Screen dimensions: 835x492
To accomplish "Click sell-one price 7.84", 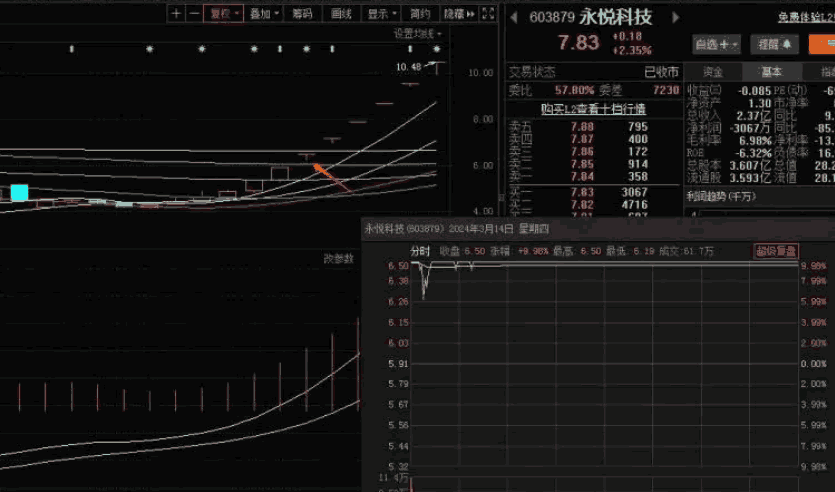I will (582, 176).
